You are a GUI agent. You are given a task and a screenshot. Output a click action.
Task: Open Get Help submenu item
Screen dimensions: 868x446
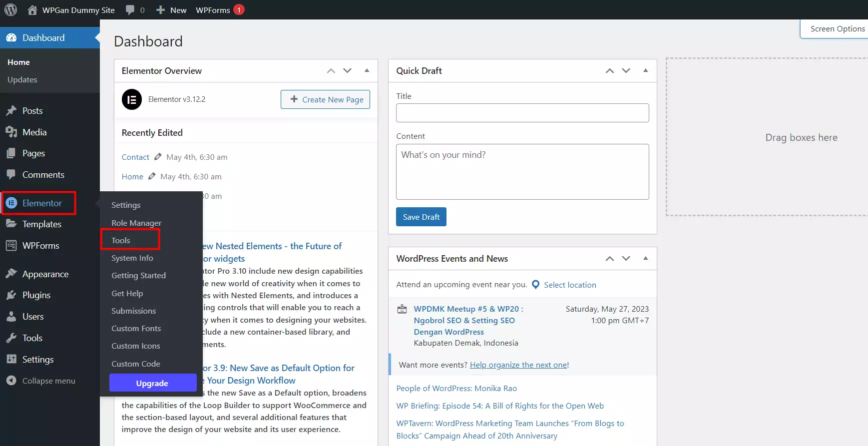pos(127,294)
